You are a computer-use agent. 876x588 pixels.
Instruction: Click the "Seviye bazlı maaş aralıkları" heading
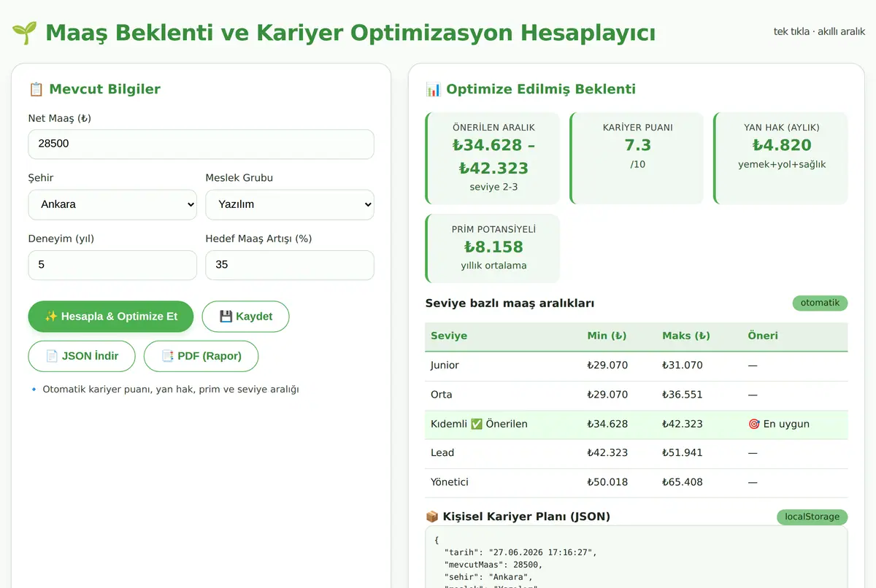point(510,303)
